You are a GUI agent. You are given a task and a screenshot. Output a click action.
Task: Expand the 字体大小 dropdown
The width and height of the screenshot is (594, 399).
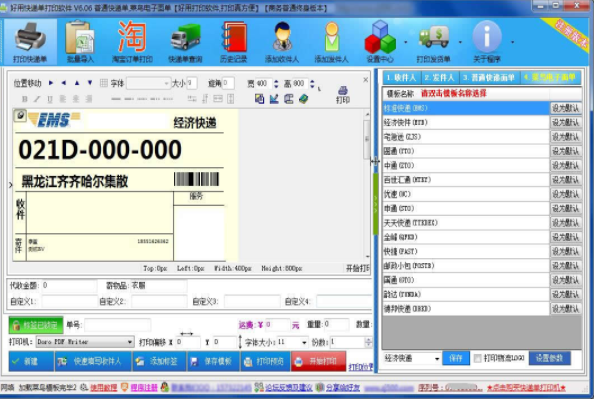[292, 342]
